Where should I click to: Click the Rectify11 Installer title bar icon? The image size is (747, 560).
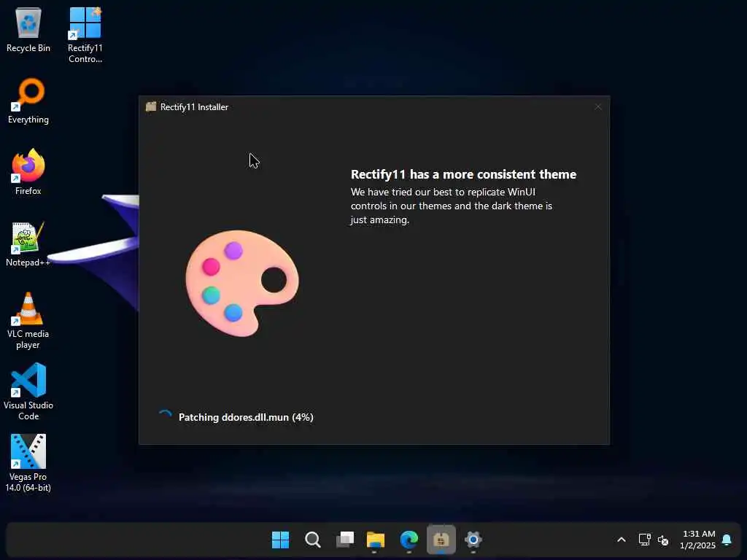[151, 106]
